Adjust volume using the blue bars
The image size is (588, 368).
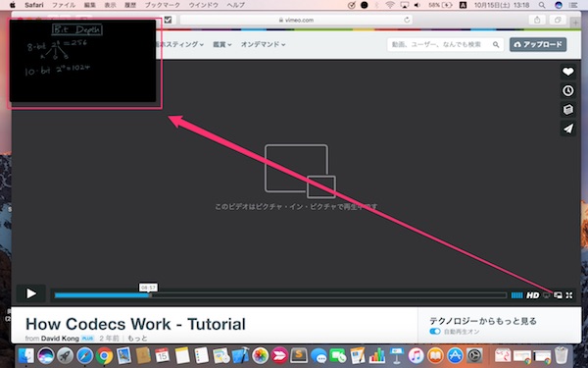coord(516,295)
